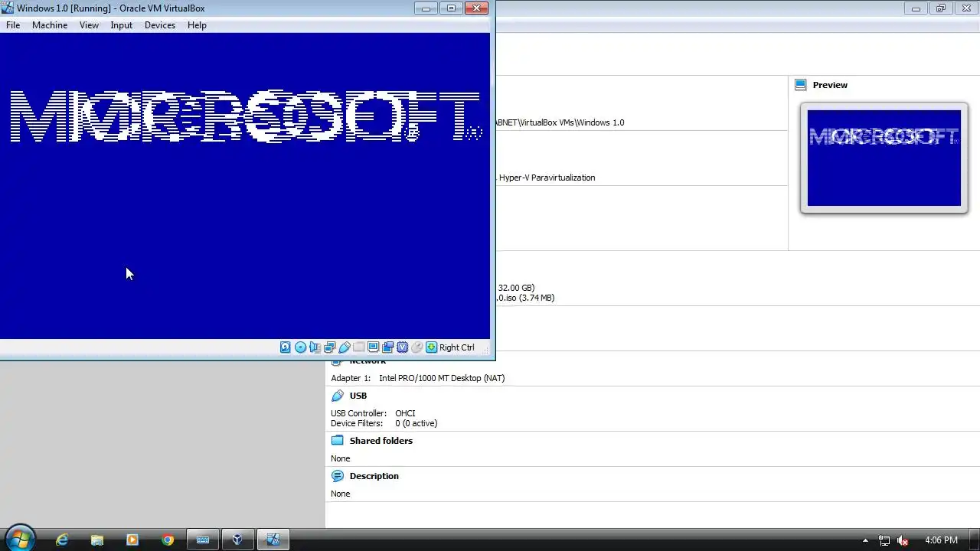Click the mouse integration indicator icon
This screenshot has width=980, height=551.
tap(416, 347)
